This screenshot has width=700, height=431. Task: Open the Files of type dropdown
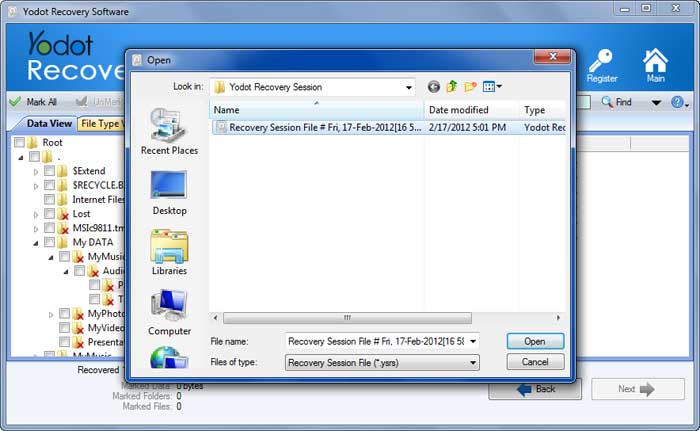point(472,362)
